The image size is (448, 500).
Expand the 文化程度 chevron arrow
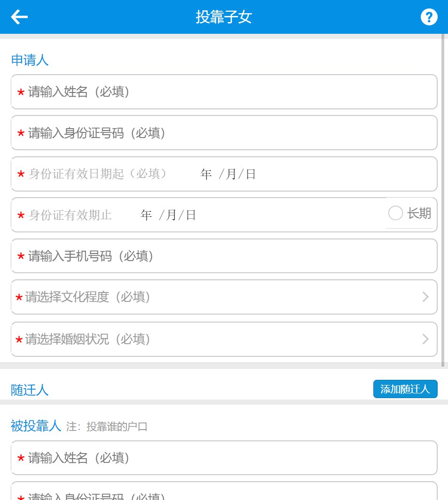[426, 297]
